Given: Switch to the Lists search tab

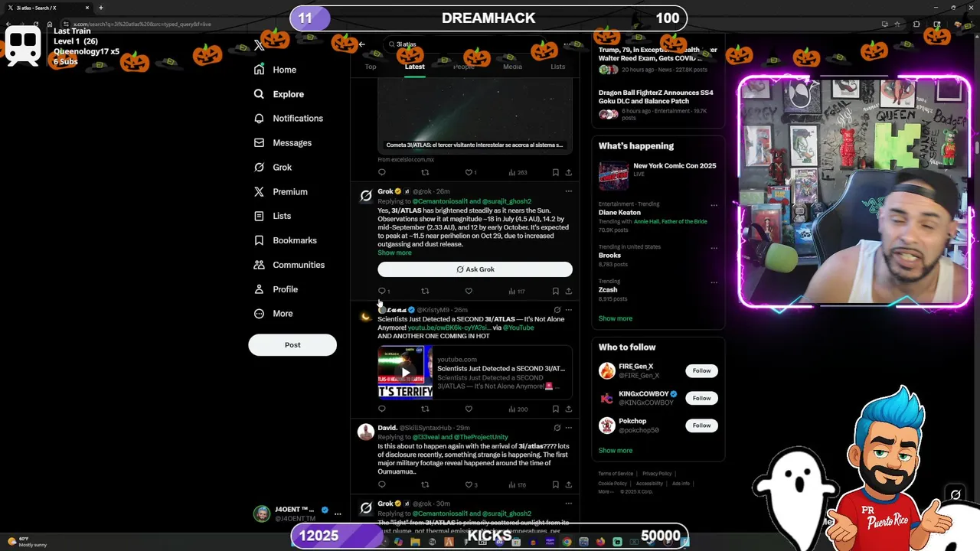Looking at the screenshot, I should (x=557, y=67).
